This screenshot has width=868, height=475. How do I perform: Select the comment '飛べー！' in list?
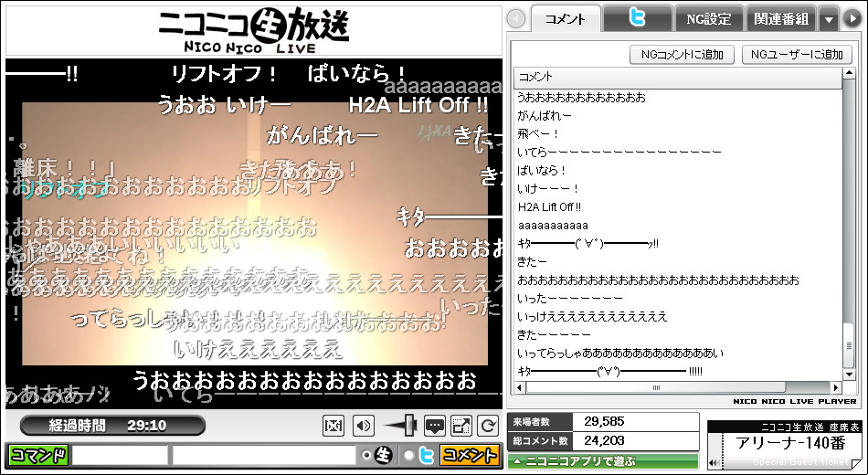(x=539, y=134)
